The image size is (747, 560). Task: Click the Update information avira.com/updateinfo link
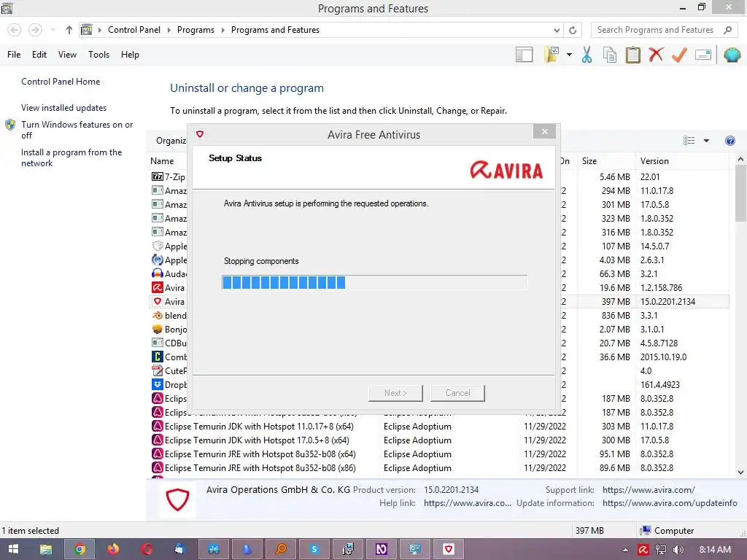tap(670, 503)
